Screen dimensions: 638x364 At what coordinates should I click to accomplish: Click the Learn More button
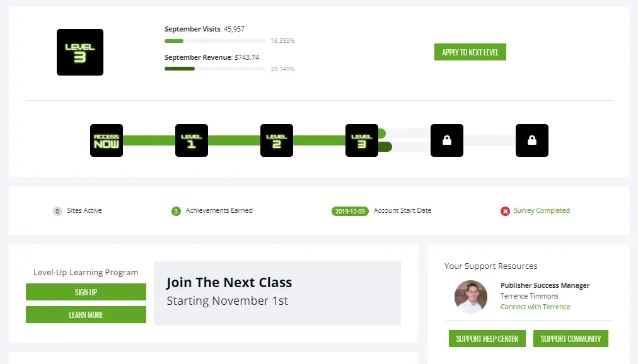click(86, 314)
